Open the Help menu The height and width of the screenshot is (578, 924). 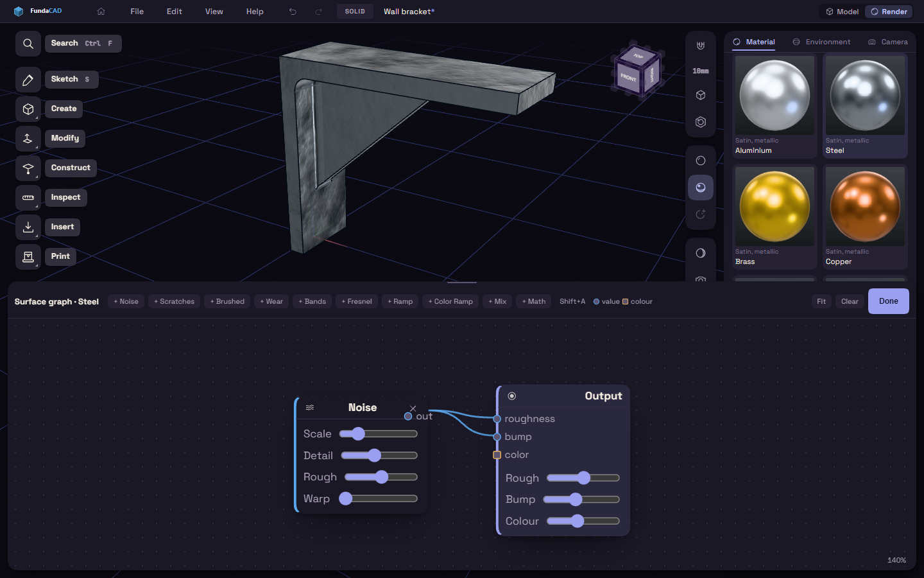255,12
